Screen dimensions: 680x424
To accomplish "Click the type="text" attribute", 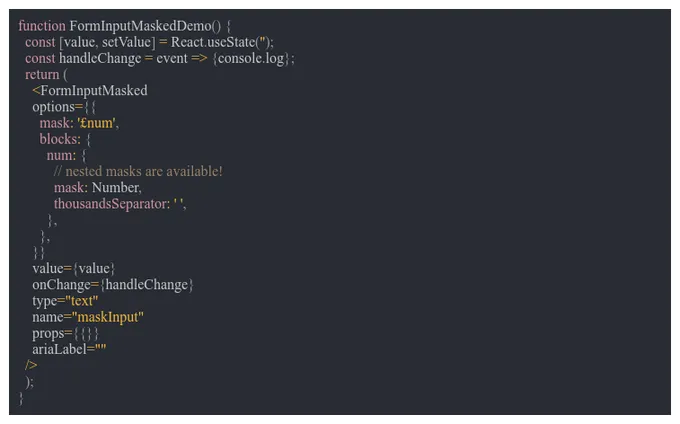I will (65, 301).
